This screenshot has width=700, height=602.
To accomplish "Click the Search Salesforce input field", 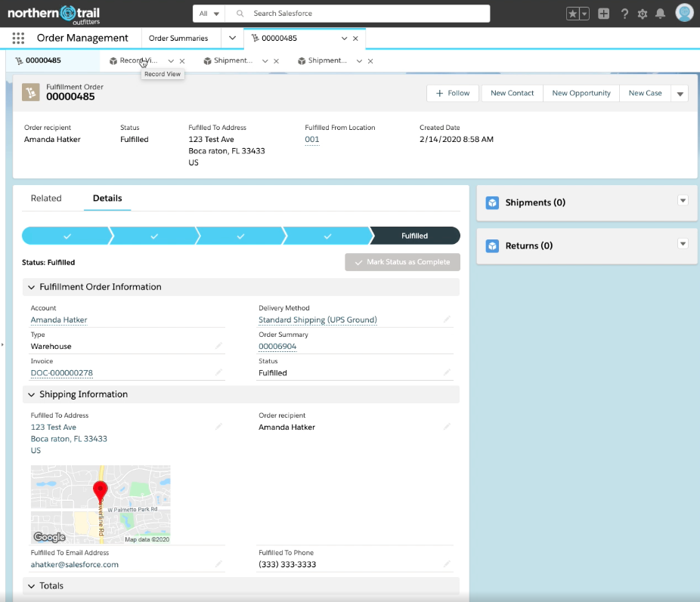I will pos(357,14).
